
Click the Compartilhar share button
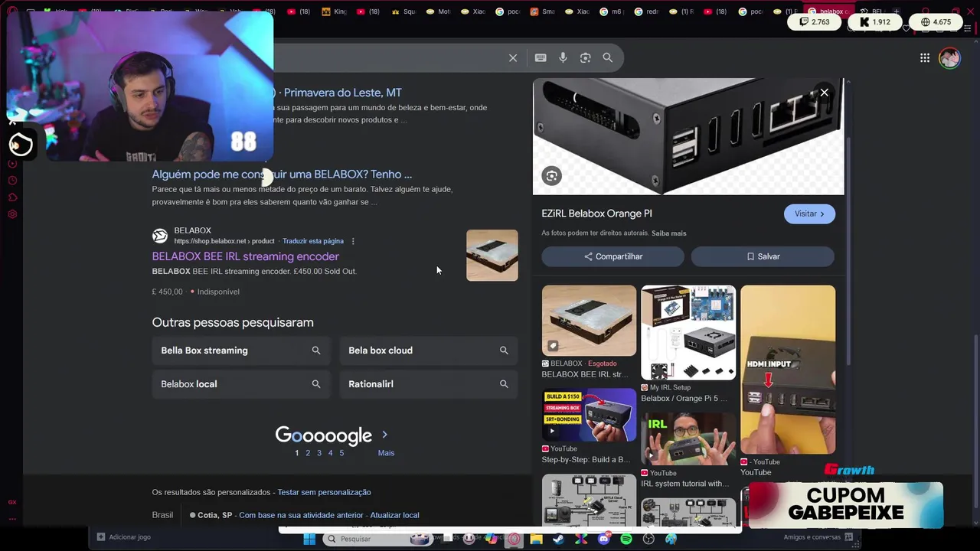click(x=613, y=256)
